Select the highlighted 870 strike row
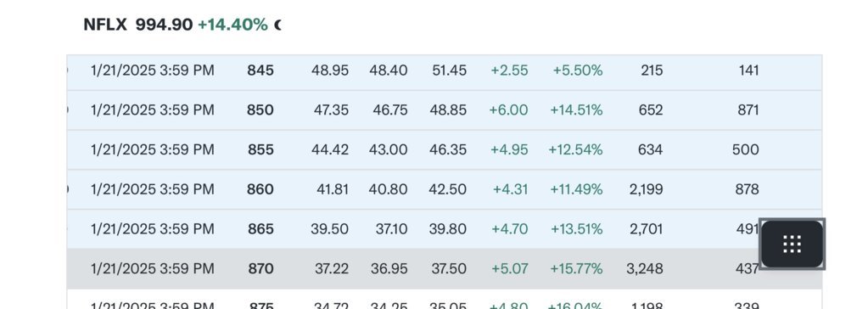Image resolution: width=868 pixels, height=309 pixels. [445, 268]
